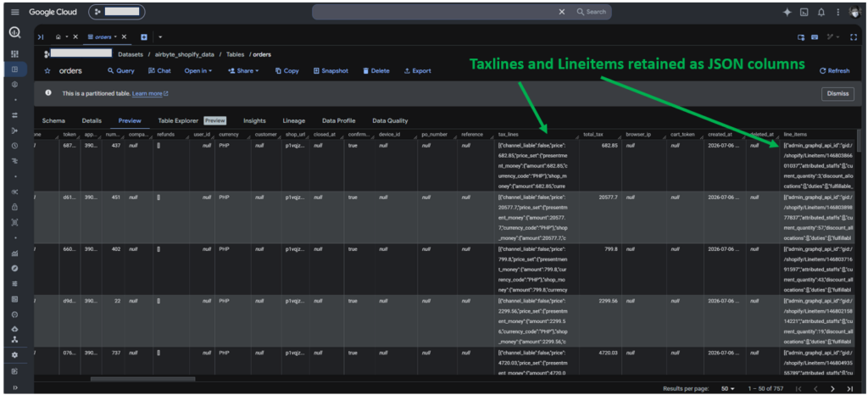Jump to the last results page
868x395 pixels.
click(849, 389)
